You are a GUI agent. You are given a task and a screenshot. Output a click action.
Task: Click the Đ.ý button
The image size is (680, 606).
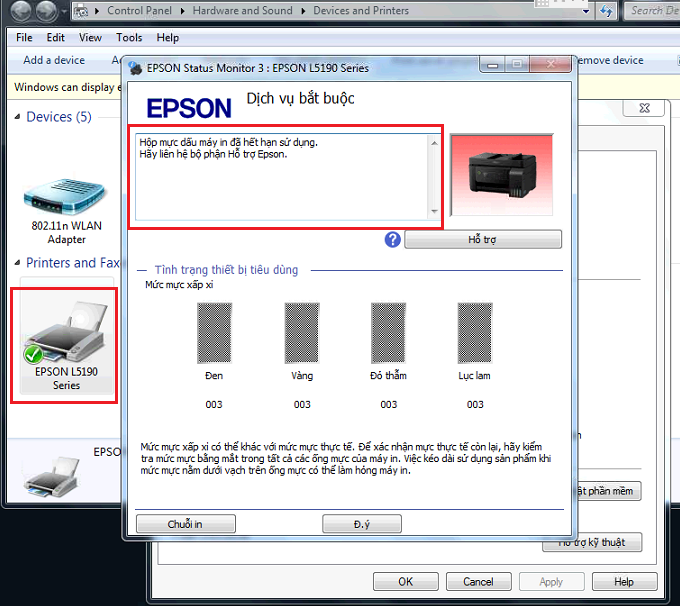pos(362,524)
